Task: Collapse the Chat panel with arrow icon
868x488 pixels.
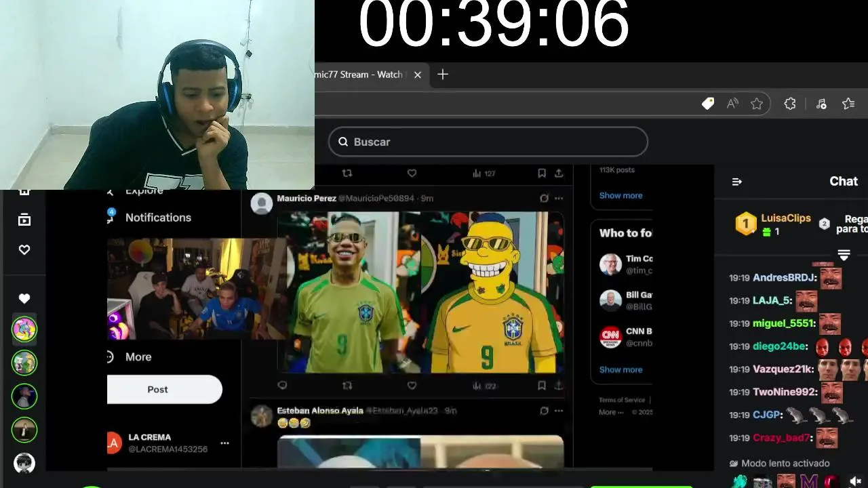Action: click(737, 182)
